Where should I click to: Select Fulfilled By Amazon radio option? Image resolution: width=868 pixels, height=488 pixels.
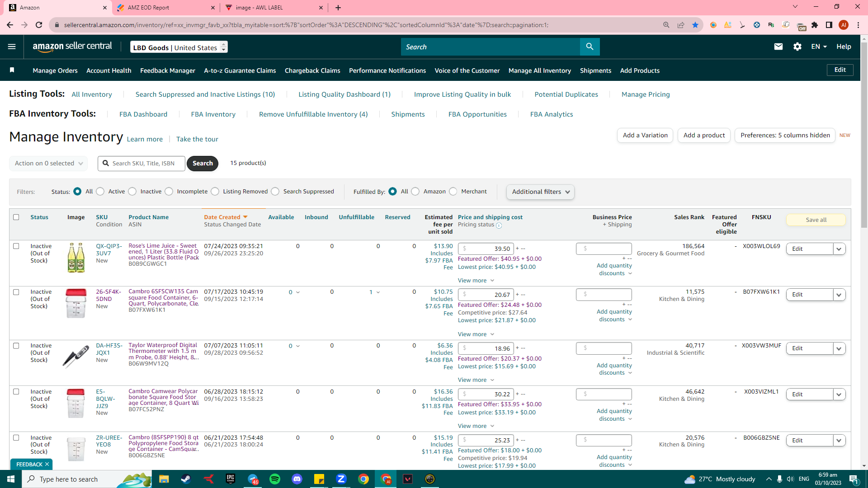click(415, 192)
